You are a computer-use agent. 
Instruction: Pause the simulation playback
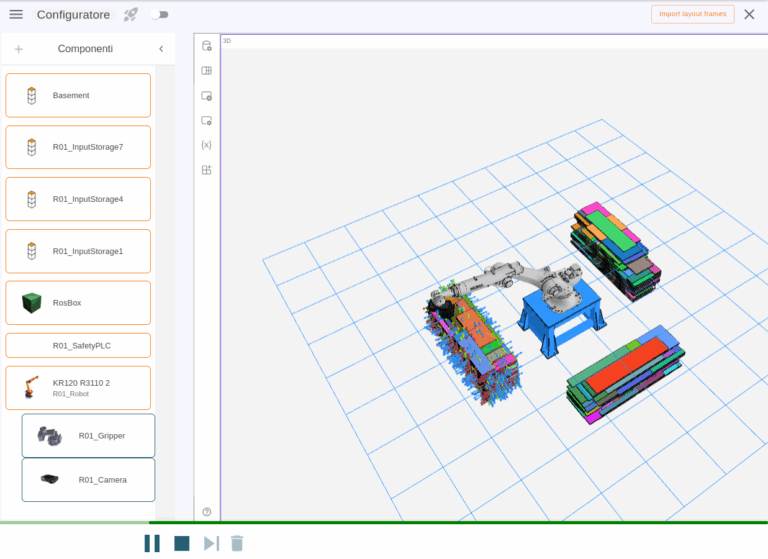click(152, 543)
